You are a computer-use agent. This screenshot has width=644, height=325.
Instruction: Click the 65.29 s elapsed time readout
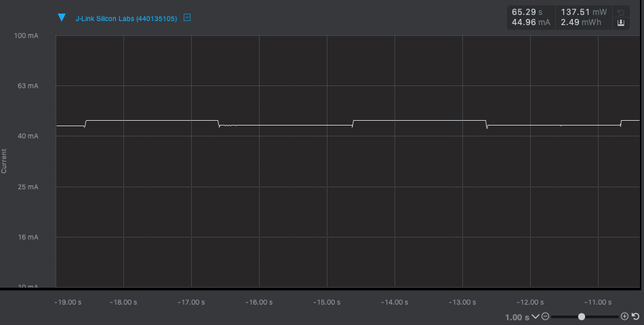coord(526,12)
